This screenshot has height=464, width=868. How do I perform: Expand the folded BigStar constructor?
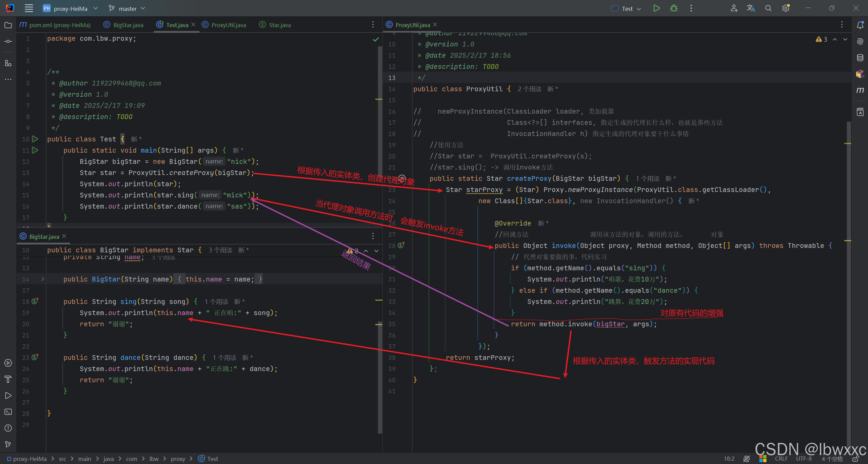click(x=42, y=279)
